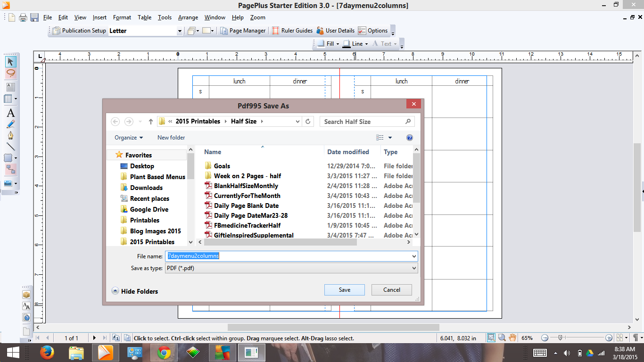Open Page Manager
Image resolution: width=644 pixels, height=362 pixels.
tap(243, 31)
